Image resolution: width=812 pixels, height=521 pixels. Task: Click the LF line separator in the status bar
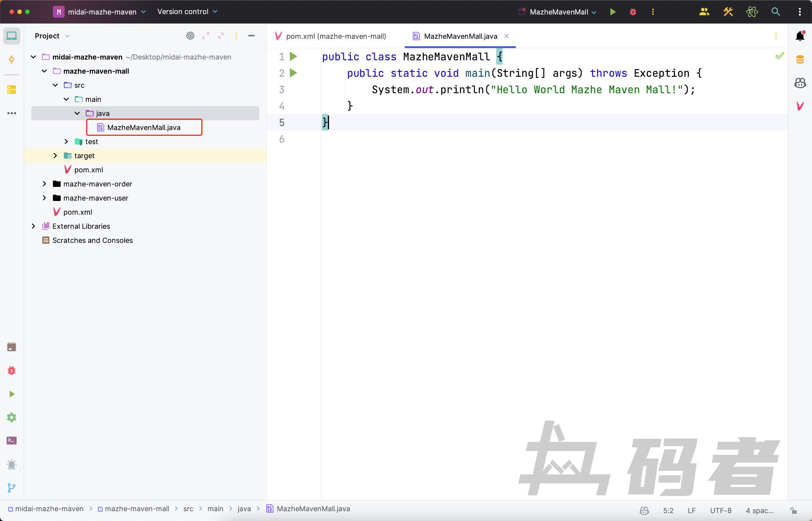pos(691,510)
